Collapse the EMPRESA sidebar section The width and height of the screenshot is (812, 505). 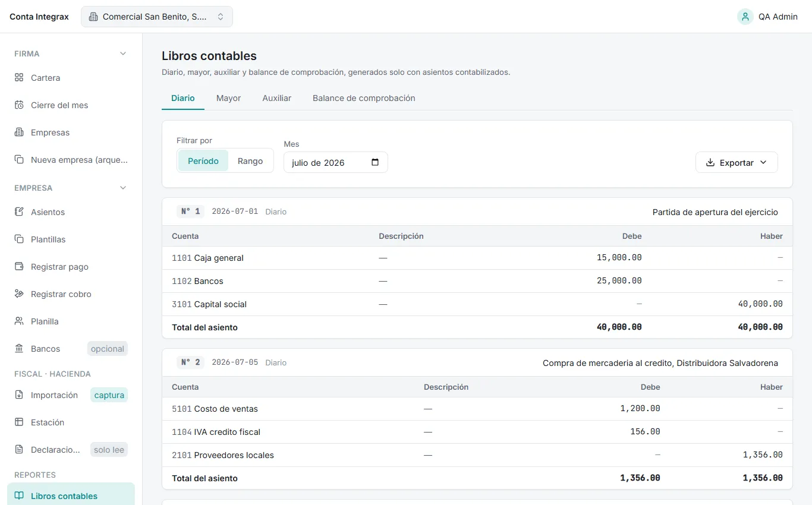(123, 188)
